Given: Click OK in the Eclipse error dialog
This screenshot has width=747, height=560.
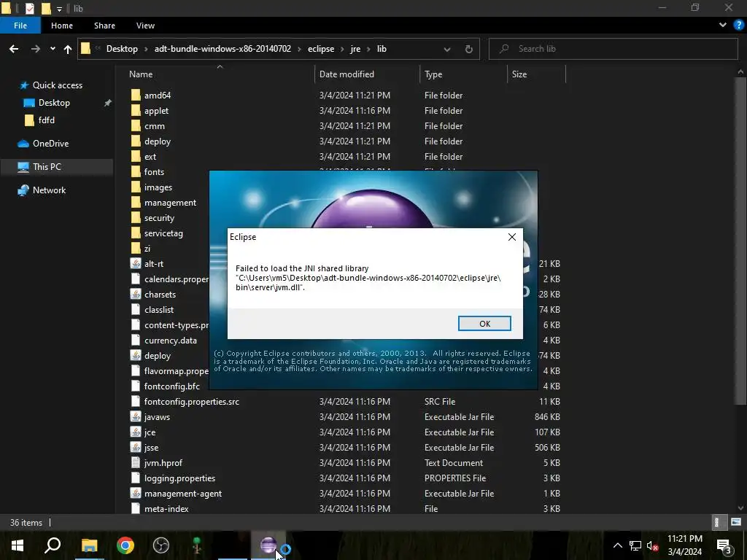Looking at the screenshot, I should 484,323.
